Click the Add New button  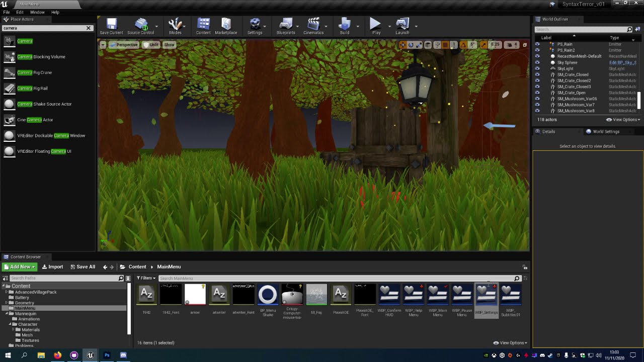pos(19,267)
